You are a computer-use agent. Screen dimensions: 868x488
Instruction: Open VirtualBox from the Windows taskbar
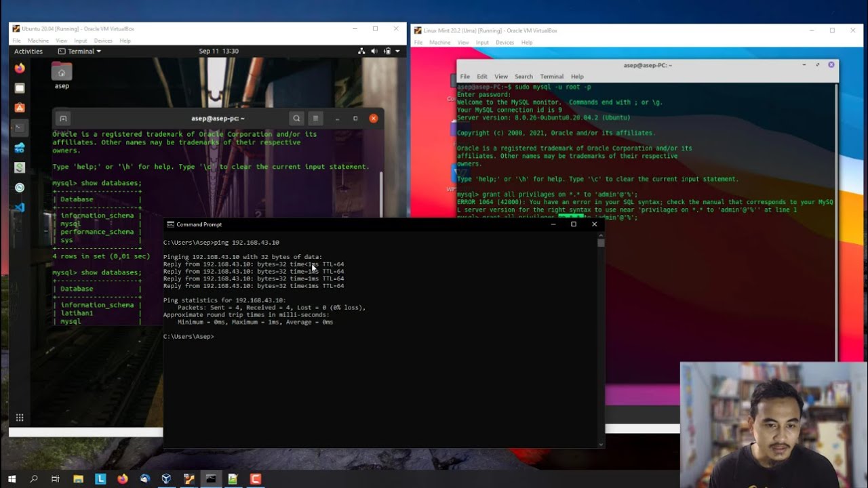[x=166, y=479]
